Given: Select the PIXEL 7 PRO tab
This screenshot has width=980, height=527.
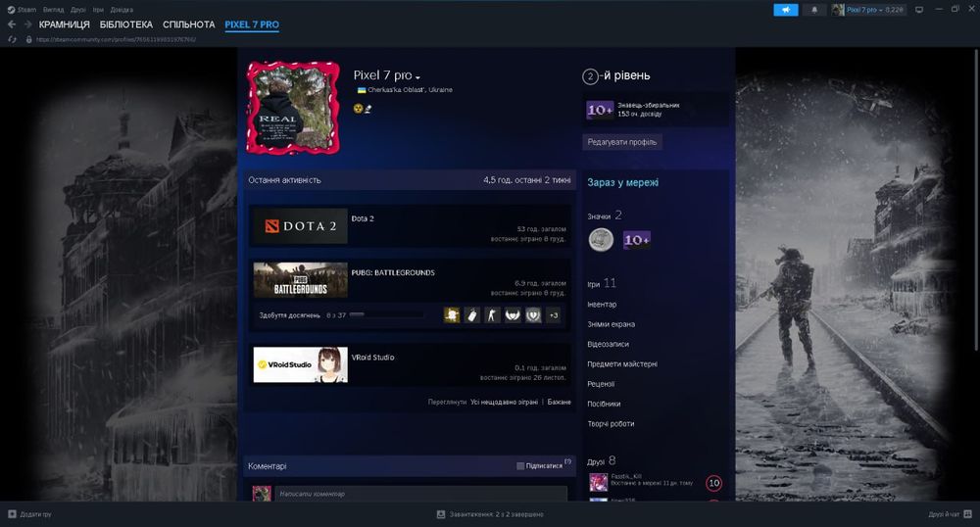Looking at the screenshot, I should click(252, 24).
